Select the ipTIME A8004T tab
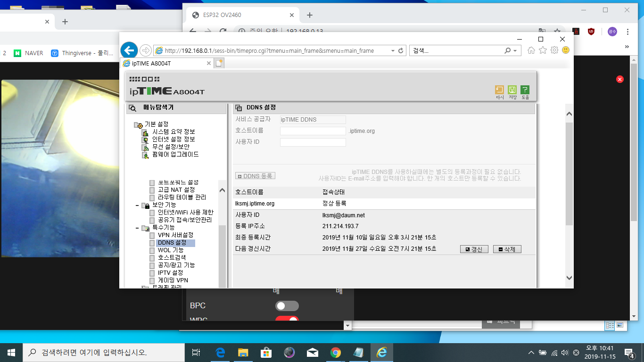The width and height of the screenshot is (644, 362). (167, 63)
